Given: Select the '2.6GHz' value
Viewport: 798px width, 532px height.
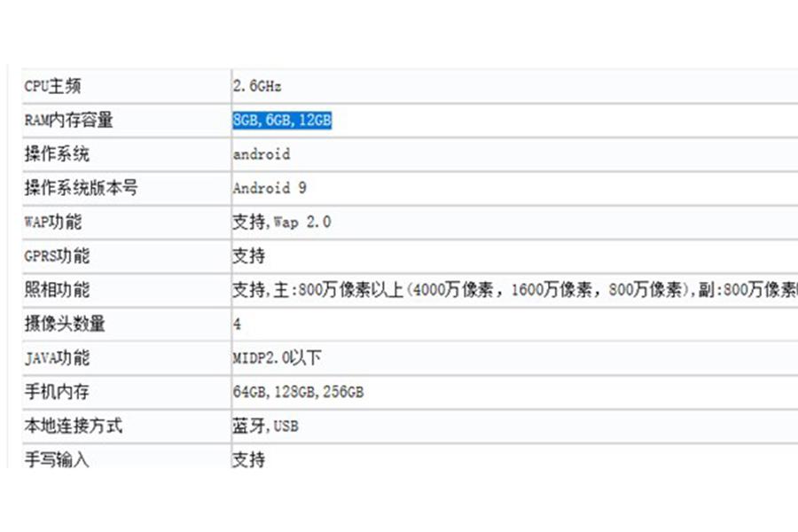Looking at the screenshot, I should [x=257, y=86].
